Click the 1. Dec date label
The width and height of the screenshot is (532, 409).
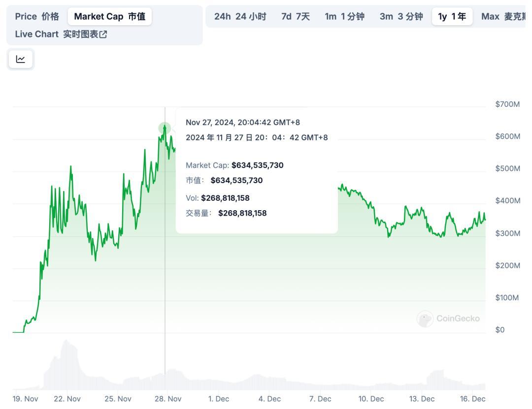click(x=218, y=399)
